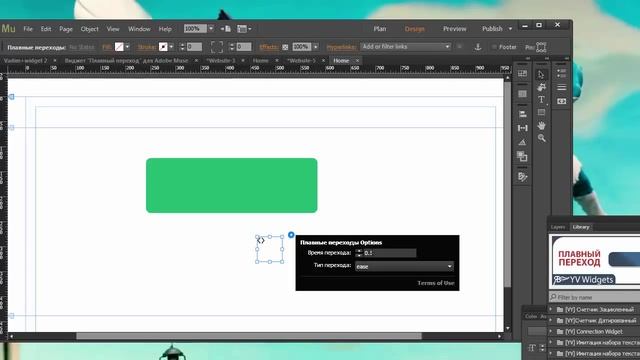This screenshot has width=640, height=360.
Task: Switch to the Layers panel tab
Action: click(558, 227)
